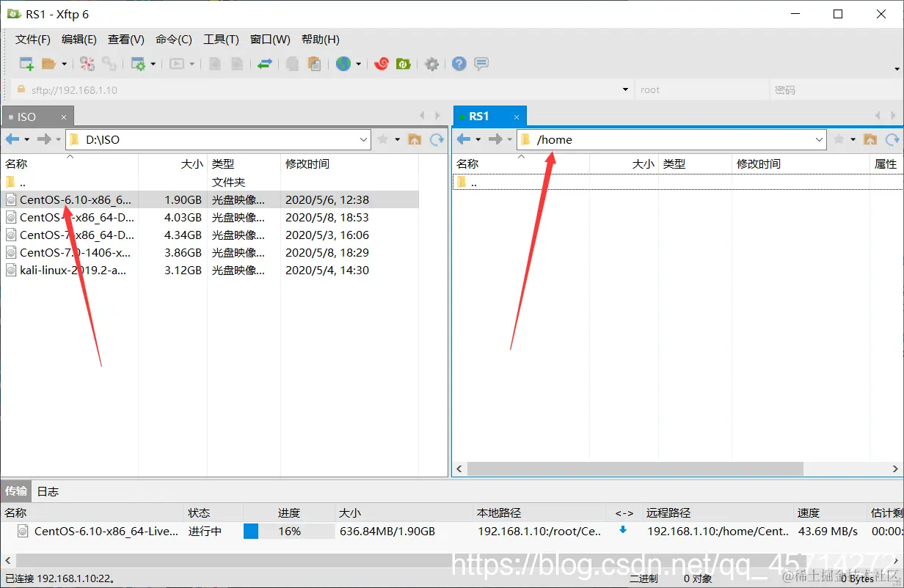Screen dimensions: 904x588
Task: Click the Open session folder icon
Action: tap(48, 64)
